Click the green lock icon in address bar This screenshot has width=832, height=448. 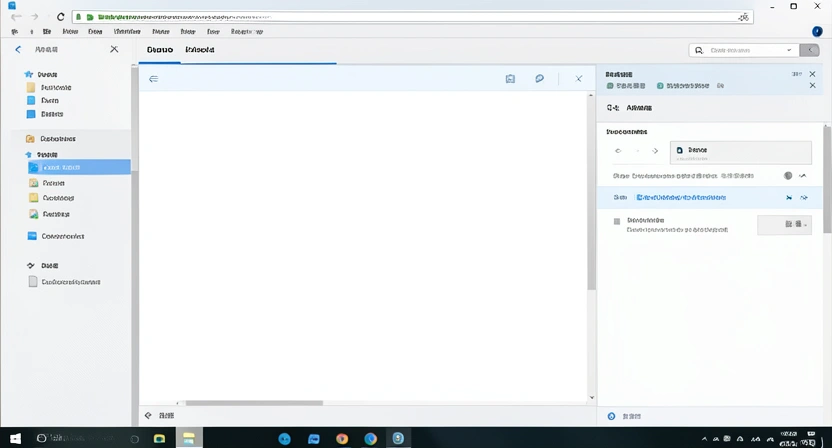(x=78, y=17)
